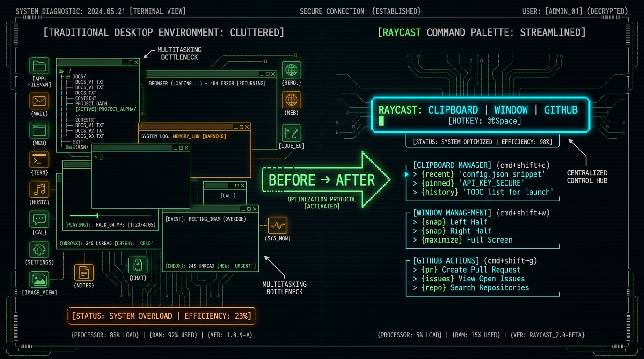
Task: Select the WINDOW tab in Raycast bar
Action: click(511, 110)
